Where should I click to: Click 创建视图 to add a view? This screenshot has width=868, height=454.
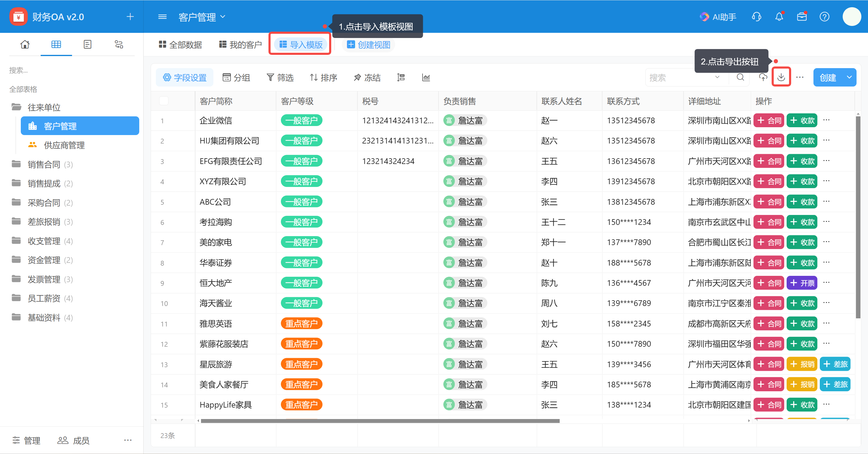(369, 45)
